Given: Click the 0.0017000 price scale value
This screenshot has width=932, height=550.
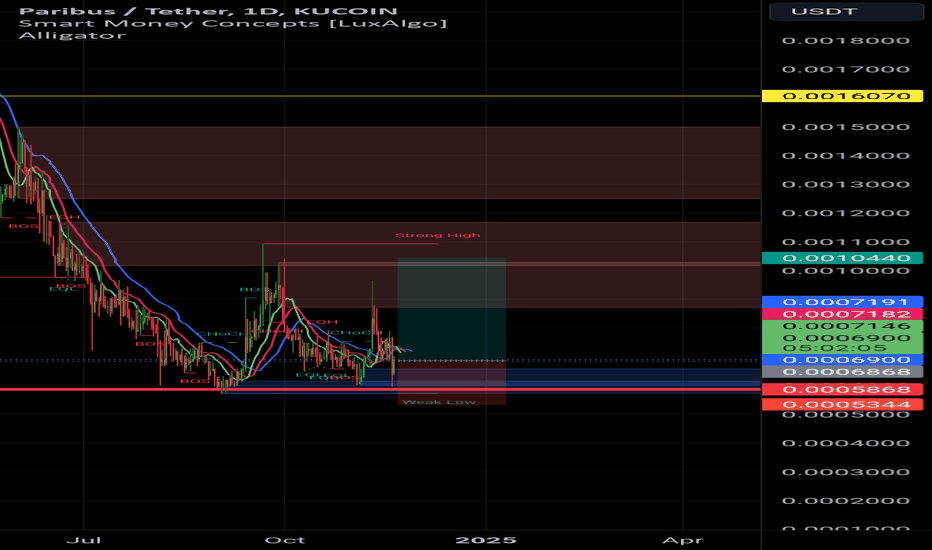Looking at the screenshot, I should (846, 69).
